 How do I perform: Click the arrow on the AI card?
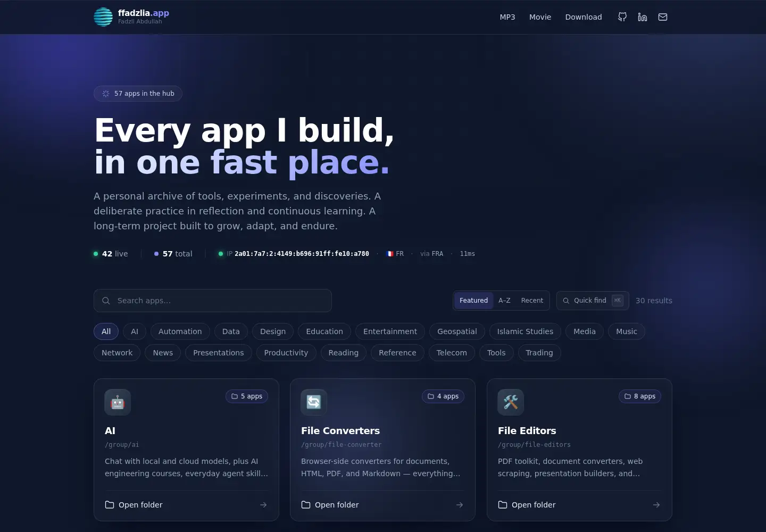(x=263, y=505)
